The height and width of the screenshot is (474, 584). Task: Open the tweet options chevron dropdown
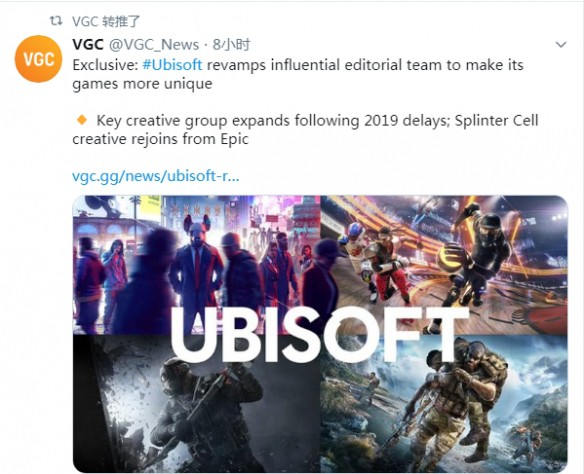coord(561,45)
